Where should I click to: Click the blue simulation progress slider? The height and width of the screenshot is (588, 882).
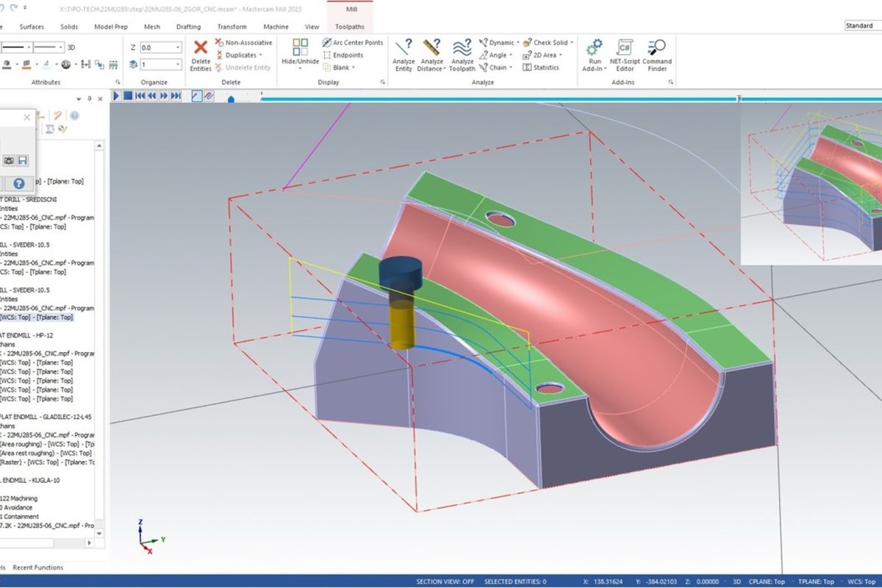(231, 99)
